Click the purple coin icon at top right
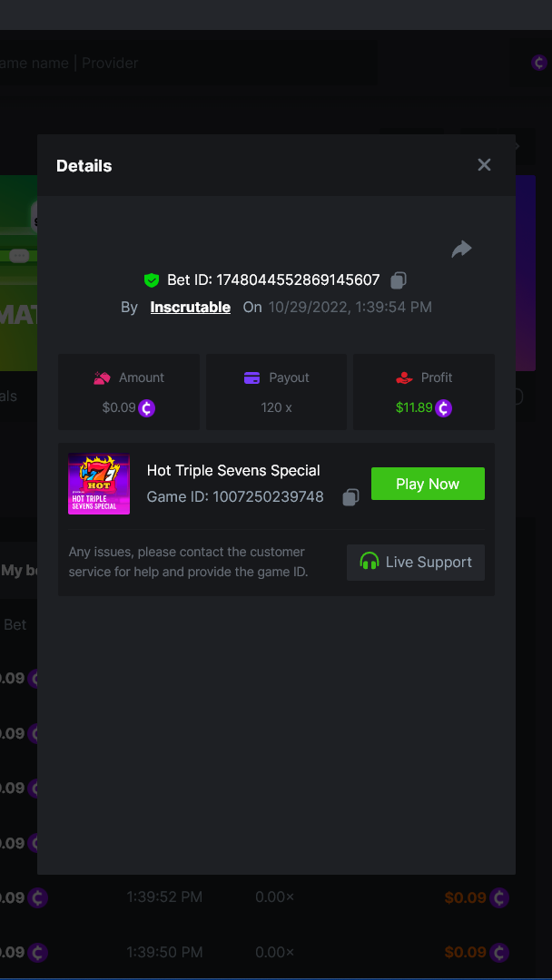 (539, 63)
